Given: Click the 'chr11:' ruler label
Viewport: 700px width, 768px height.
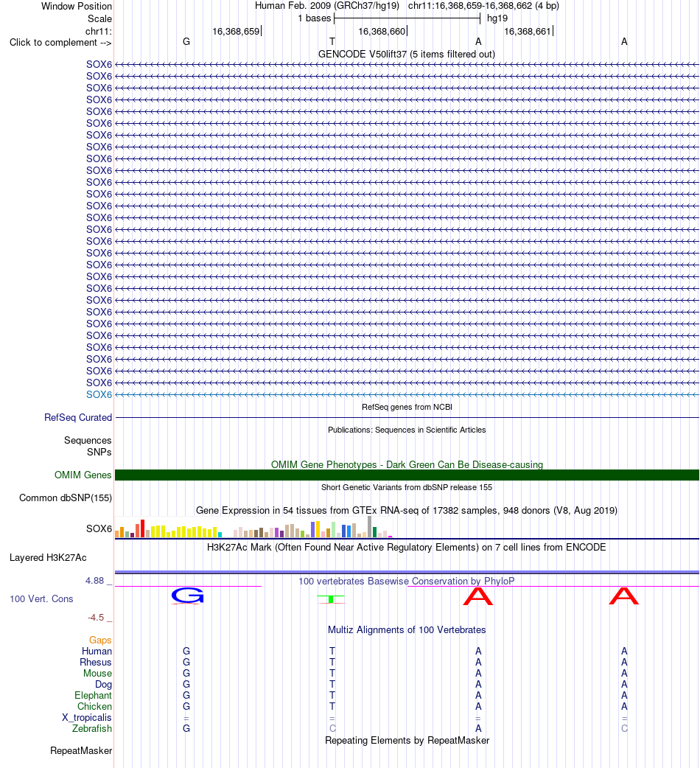Looking at the screenshot, I should (x=99, y=32).
